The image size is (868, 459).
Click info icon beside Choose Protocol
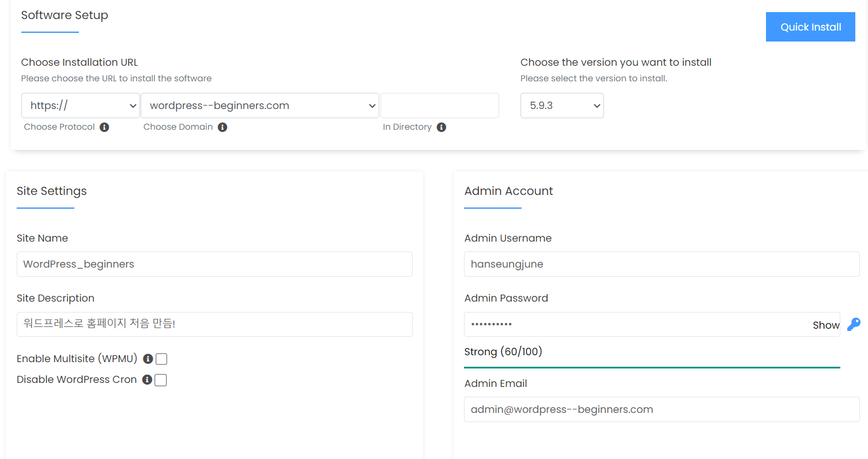pos(104,127)
